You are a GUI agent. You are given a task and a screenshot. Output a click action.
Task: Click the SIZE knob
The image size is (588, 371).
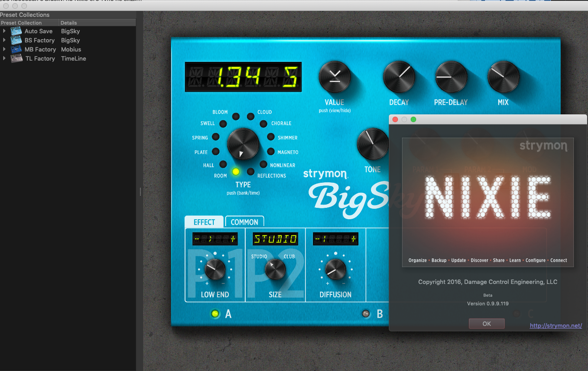point(275,269)
